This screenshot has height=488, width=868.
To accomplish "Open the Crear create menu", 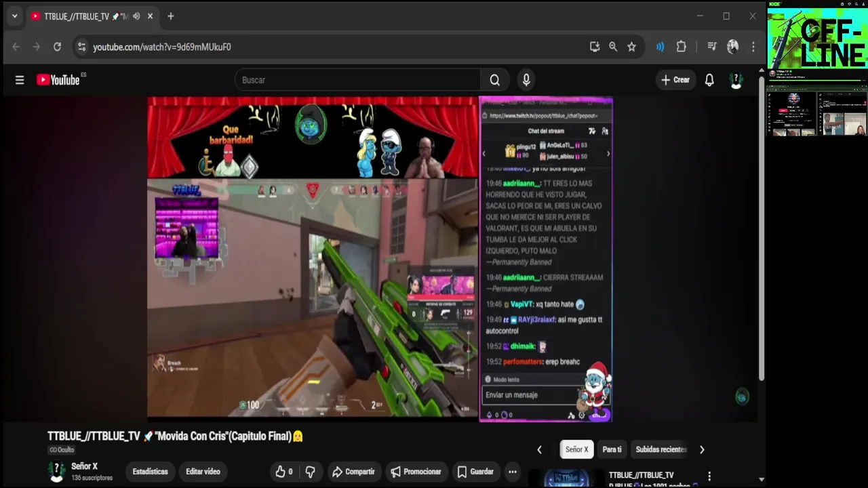I will point(675,80).
